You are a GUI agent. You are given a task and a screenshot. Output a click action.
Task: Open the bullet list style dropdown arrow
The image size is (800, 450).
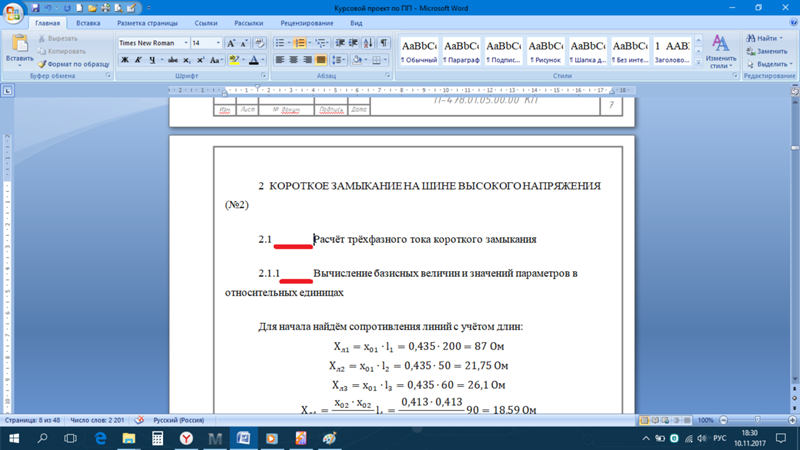[x=289, y=43]
